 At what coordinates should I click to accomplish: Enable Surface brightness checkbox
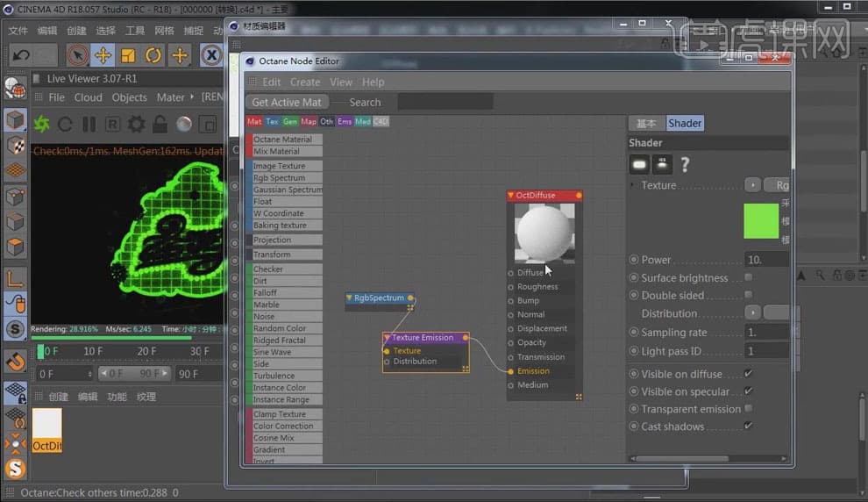pos(749,277)
